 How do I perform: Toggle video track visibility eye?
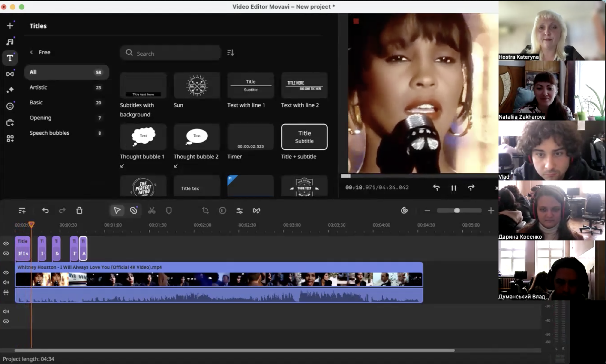6,272
